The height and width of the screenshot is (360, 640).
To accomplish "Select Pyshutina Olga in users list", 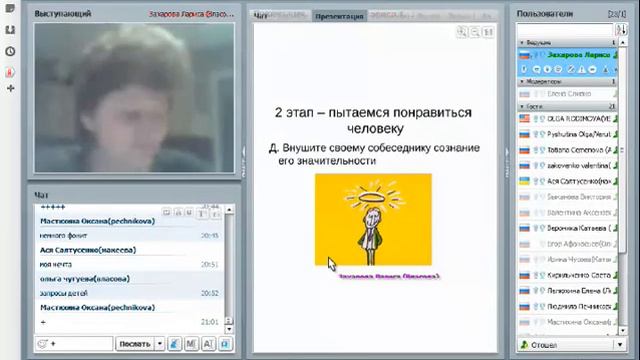I will (567, 134).
